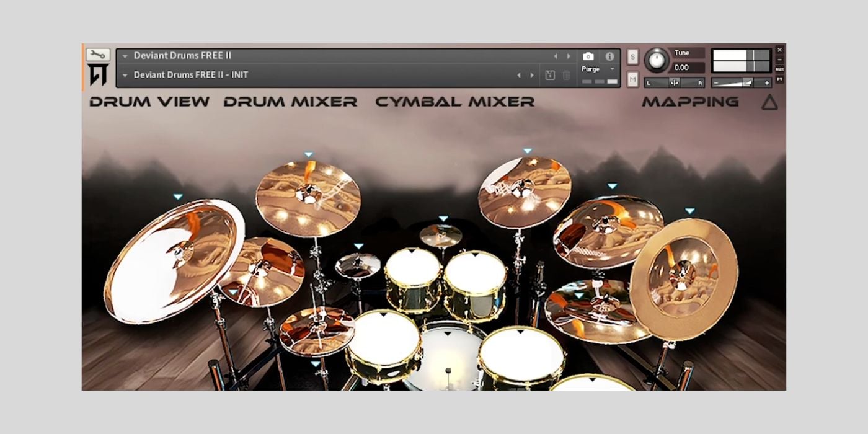Mute the instrument with M button
This screenshot has height=434, width=868.
point(632,79)
